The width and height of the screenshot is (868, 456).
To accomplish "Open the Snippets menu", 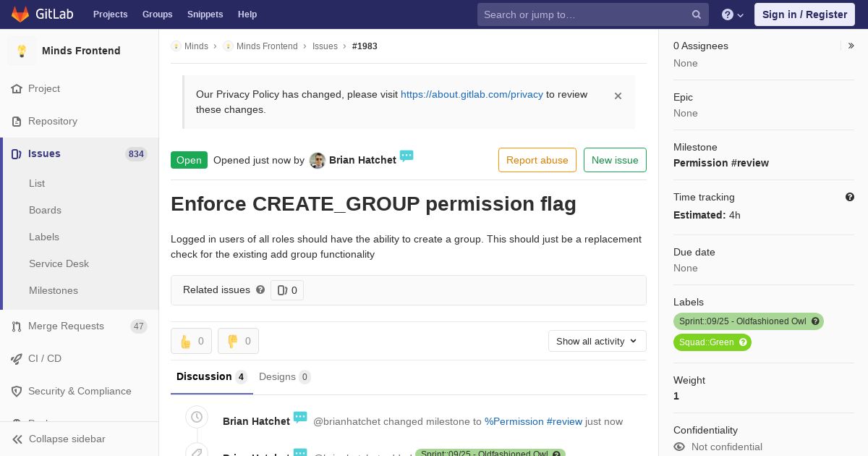I will (x=205, y=14).
